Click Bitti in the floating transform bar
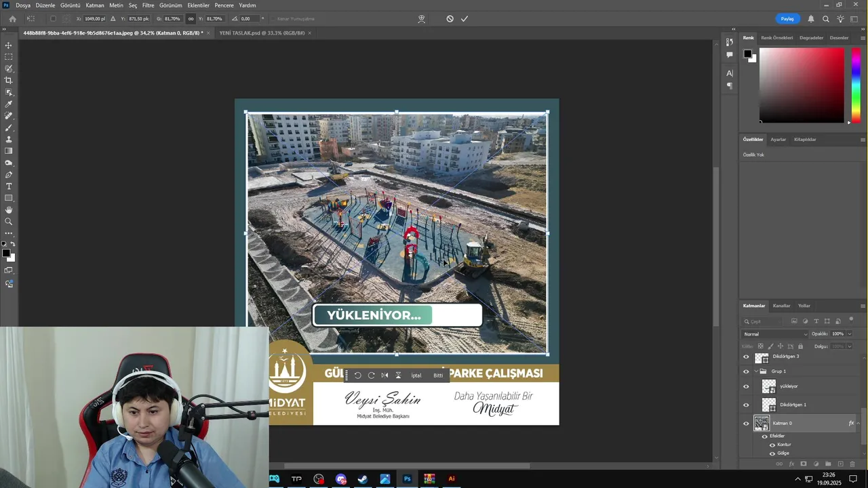This screenshot has height=488, width=868. click(x=438, y=375)
